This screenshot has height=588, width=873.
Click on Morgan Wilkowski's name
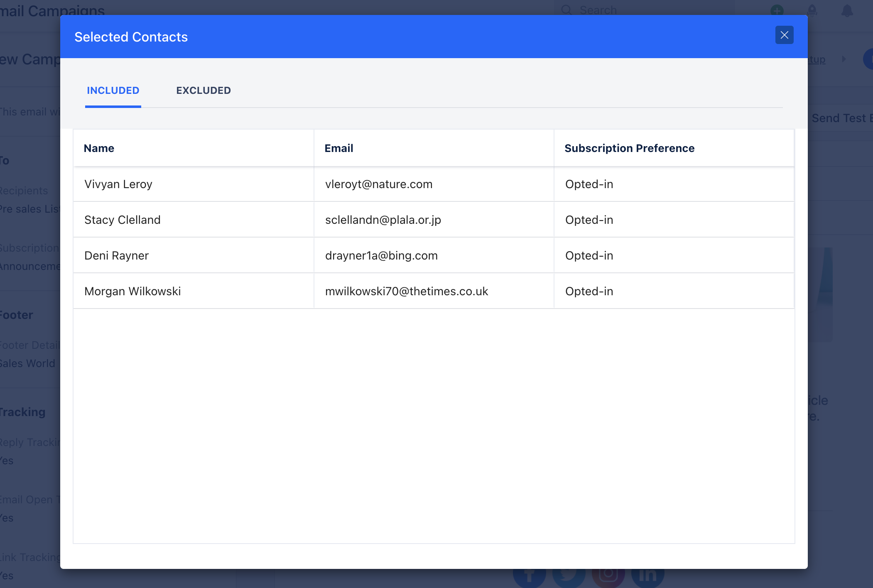[x=132, y=292]
